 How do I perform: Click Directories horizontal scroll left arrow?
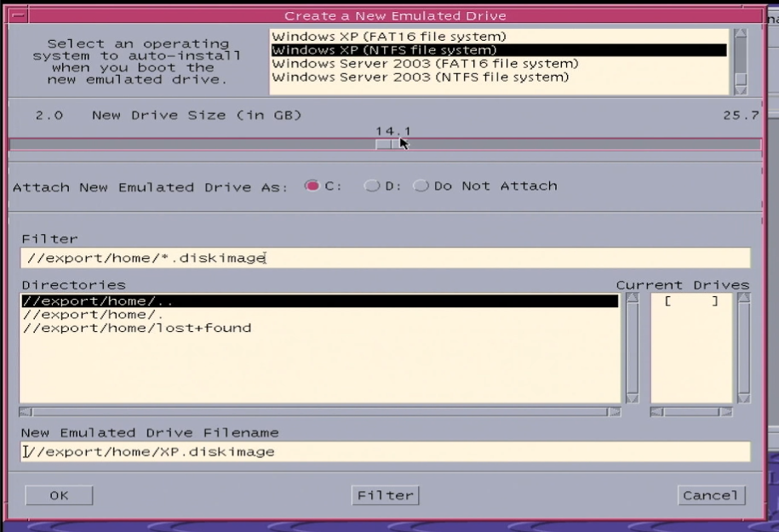pyautogui.click(x=26, y=412)
